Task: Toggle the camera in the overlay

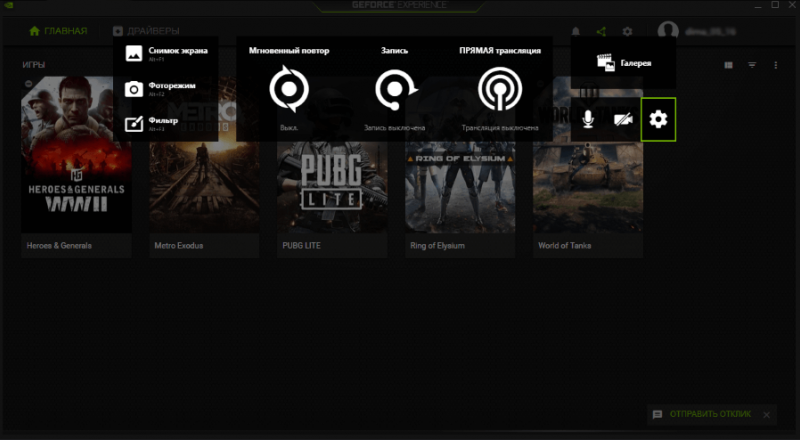Action: (x=623, y=119)
